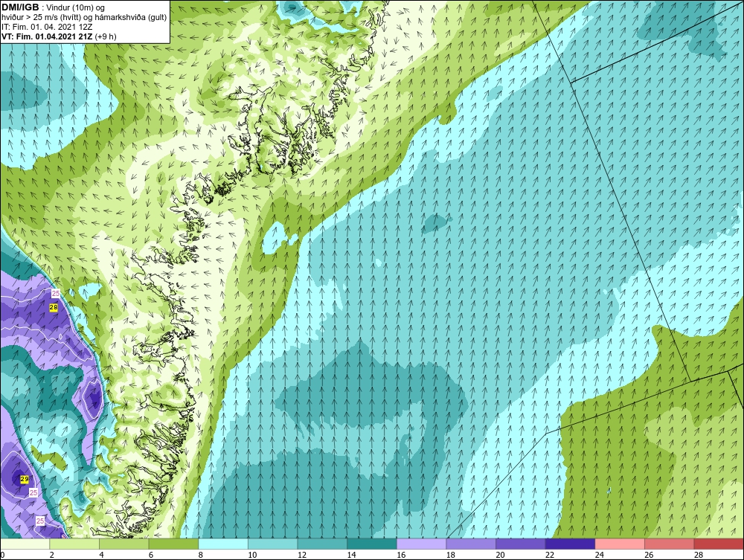
Task: Click the legend scale number 12
Action: coord(302,555)
